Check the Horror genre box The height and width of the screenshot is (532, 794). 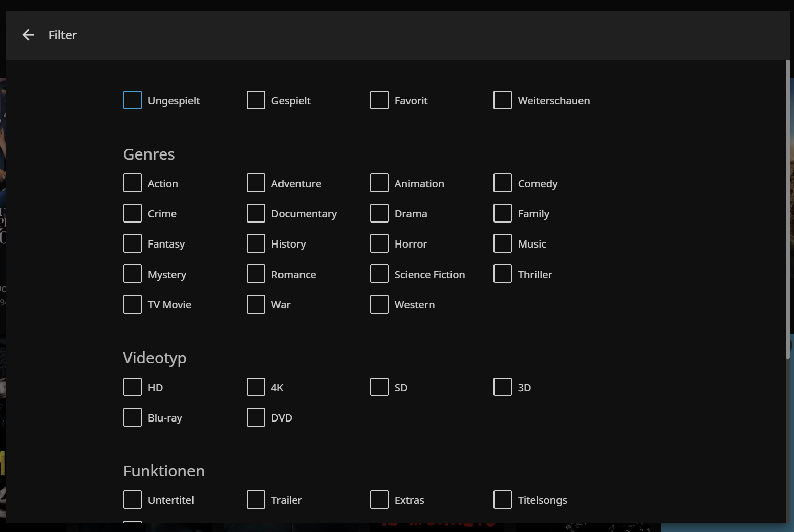(x=379, y=243)
